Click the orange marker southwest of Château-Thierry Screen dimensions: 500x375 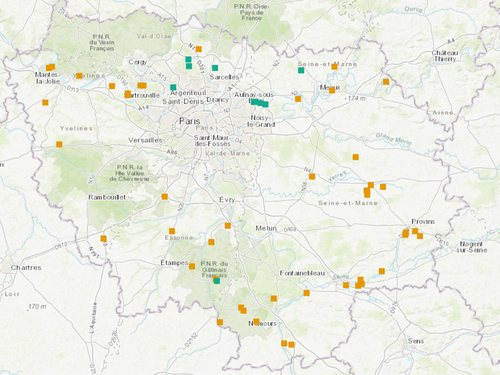[x=386, y=82]
